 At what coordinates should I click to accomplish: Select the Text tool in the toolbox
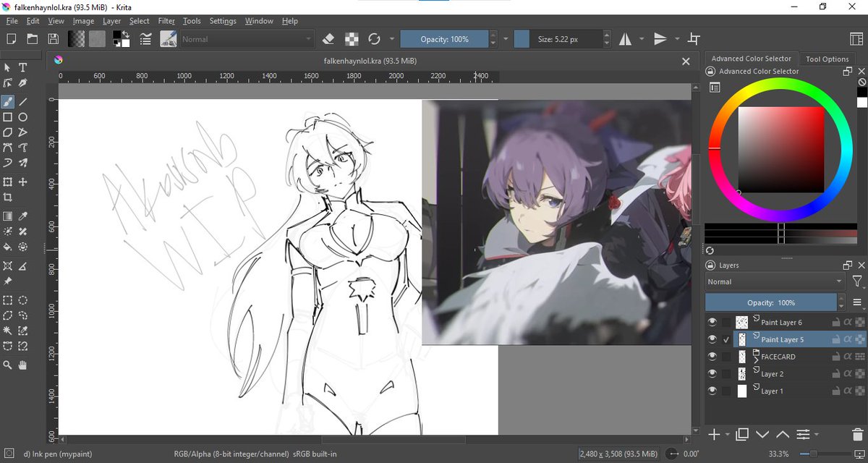coord(22,67)
